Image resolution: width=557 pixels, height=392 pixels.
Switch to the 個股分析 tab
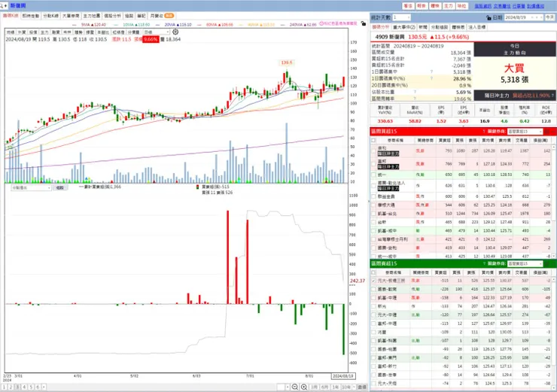coord(112,16)
